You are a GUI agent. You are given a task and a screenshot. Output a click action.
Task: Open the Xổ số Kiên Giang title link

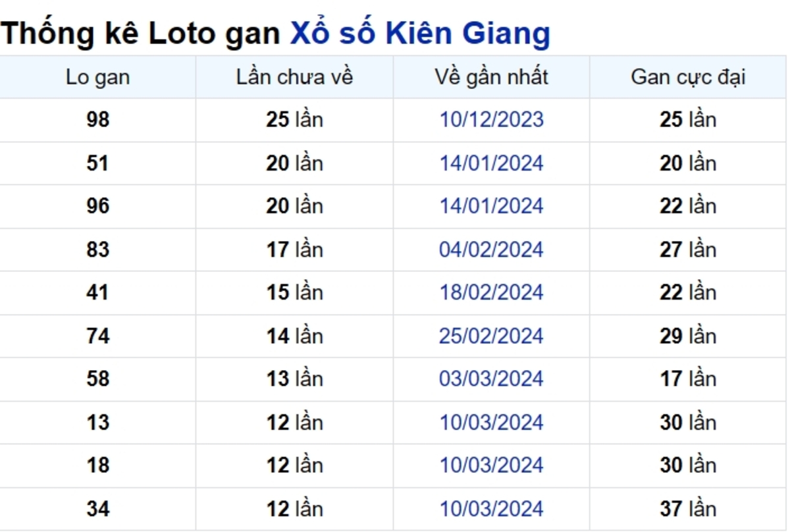click(x=420, y=34)
